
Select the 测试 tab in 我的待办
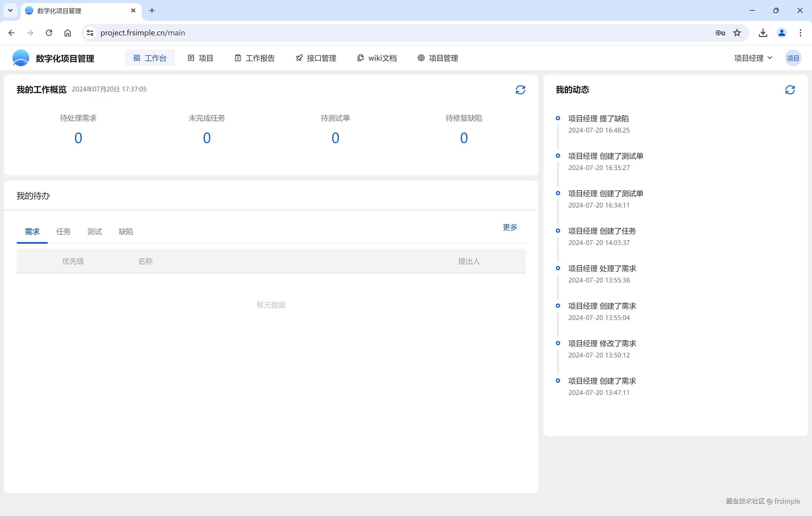pos(94,231)
